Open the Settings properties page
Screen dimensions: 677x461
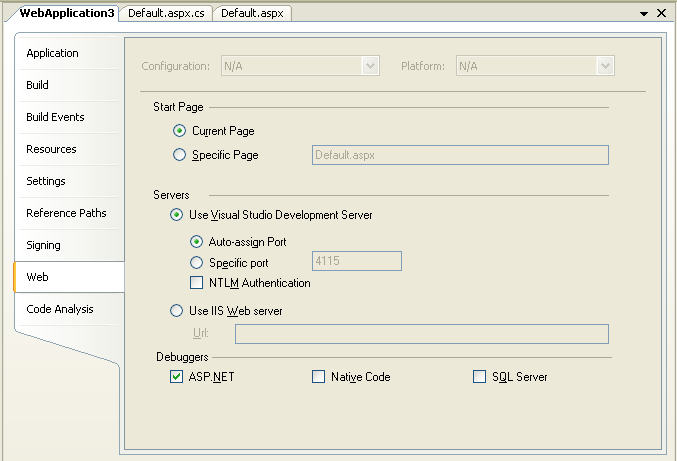[68, 181]
